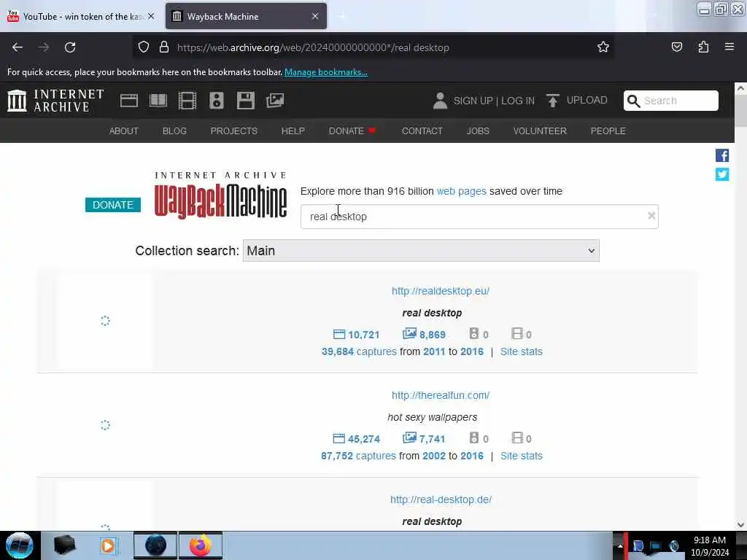Focus the Internet Archive Search field

click(671, 101)
